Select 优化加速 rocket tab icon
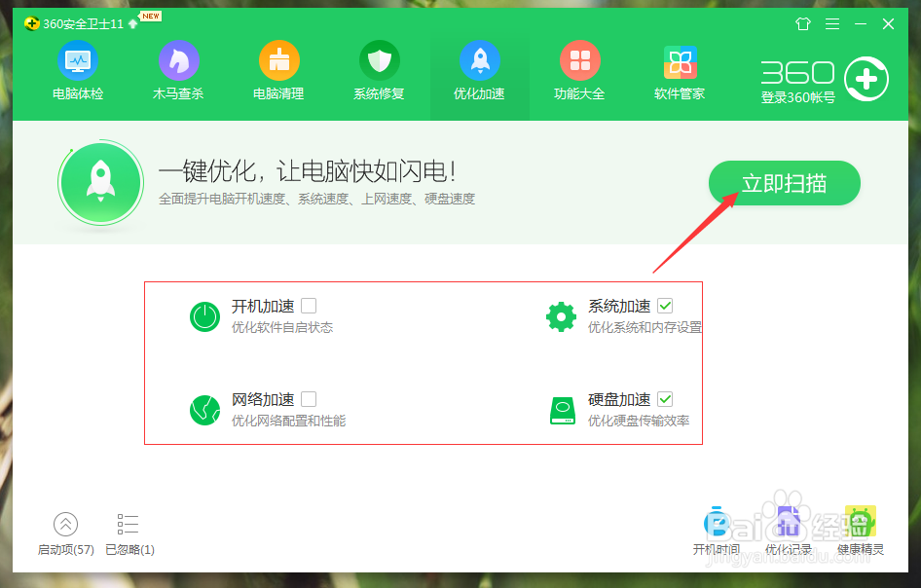Image resolution: width=921 pixels, height=588 pixels. pos(480,60)
